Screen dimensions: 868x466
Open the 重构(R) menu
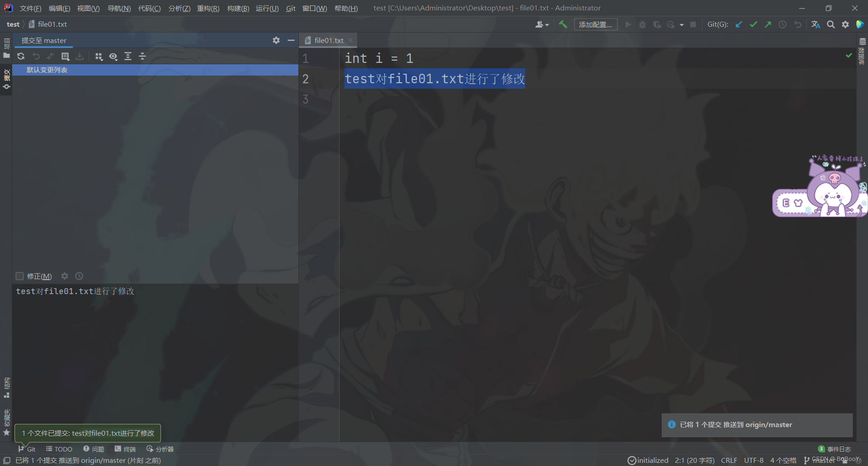pyautogui.click(x=208, y=8)
